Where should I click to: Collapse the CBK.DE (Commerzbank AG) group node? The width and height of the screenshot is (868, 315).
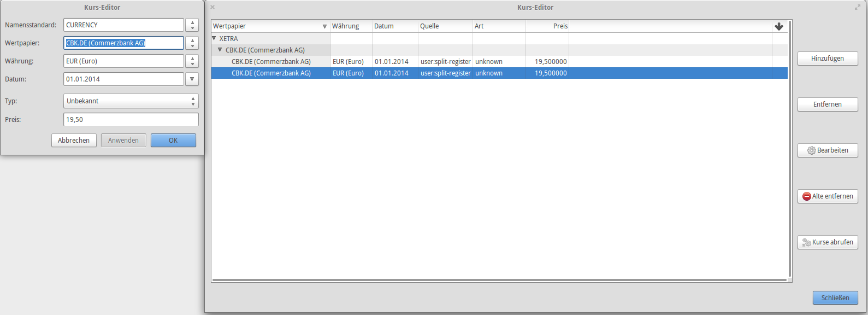[220, 50]
